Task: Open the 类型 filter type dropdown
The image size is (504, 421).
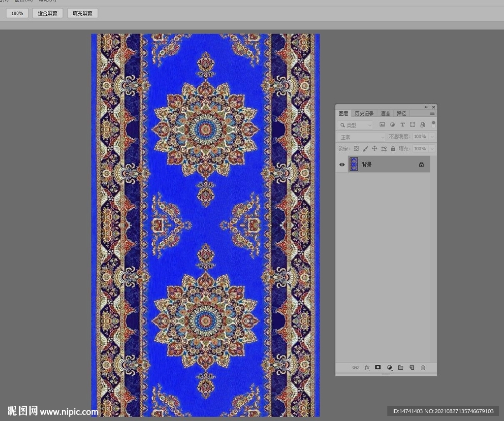Action: point(355,125)
